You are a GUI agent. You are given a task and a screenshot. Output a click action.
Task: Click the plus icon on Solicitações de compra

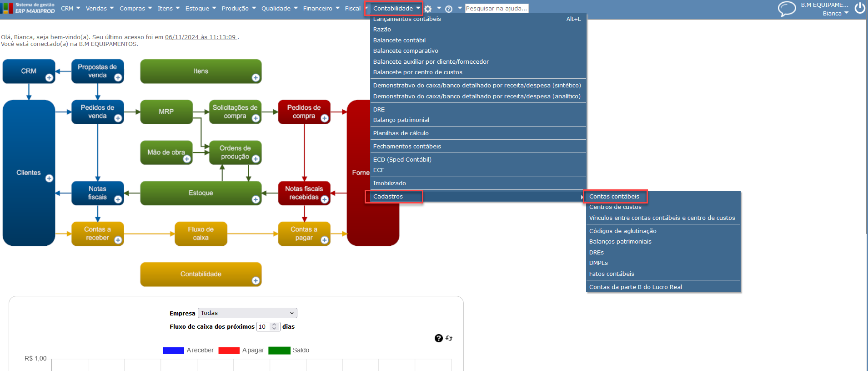pos(256,118)
